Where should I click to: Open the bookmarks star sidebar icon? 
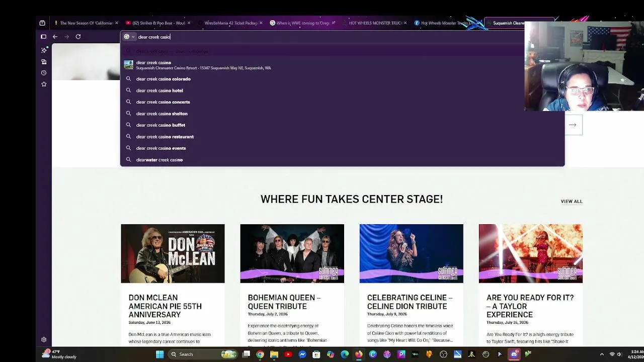pyautogui.click(x=44, y=84)
